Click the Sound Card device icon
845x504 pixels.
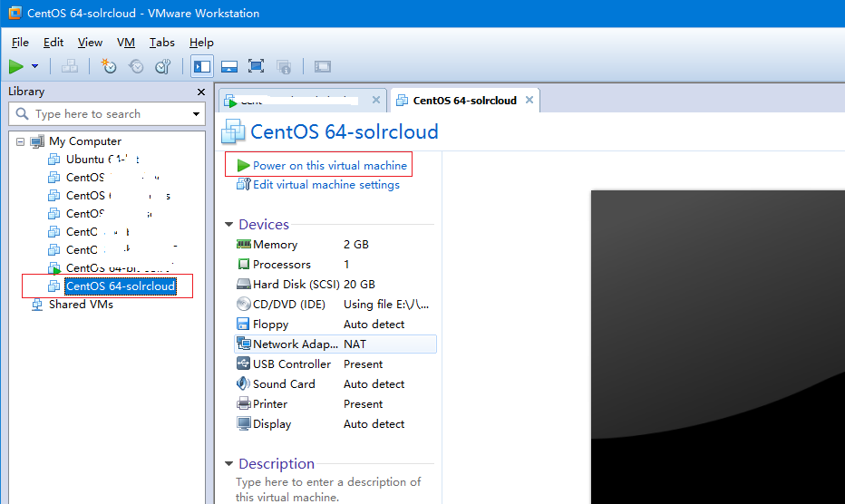(244, 383)
